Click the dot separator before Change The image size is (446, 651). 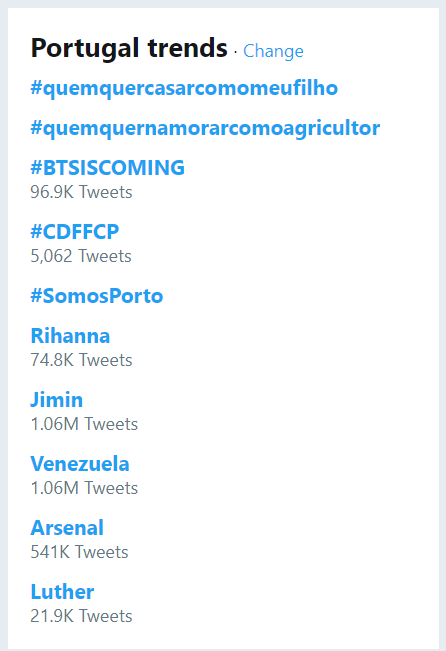coord(235,52)
